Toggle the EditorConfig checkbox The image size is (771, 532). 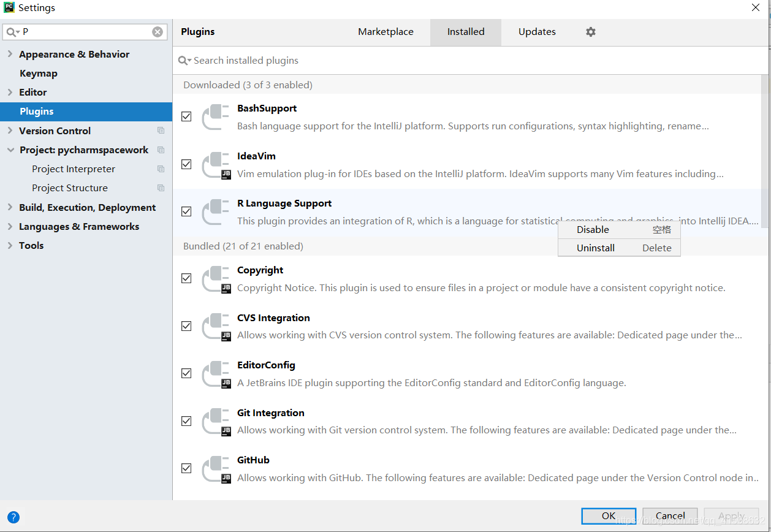(186, 373)
